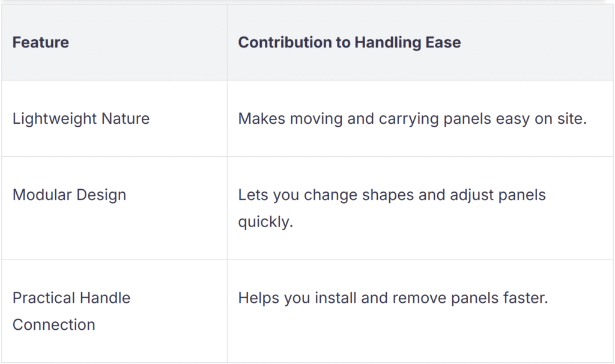Click the word "Connection" in the last row

point(54,325)
